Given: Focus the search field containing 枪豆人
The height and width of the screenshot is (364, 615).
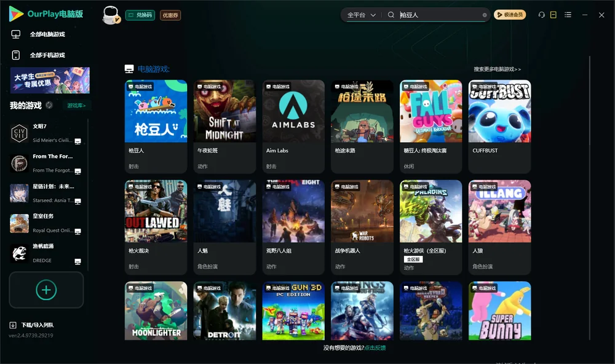Looking at the screenshot, I should click(x=439, y=15).
